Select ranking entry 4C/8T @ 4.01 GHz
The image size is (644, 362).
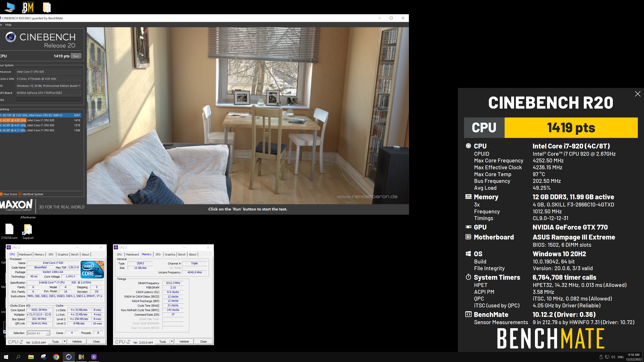point(40,125)
